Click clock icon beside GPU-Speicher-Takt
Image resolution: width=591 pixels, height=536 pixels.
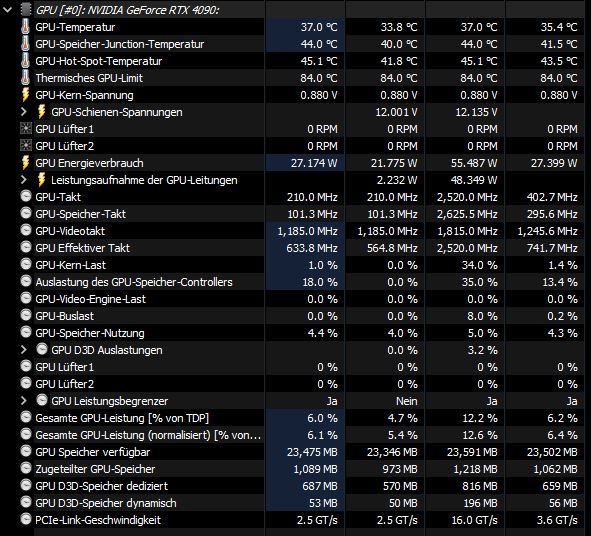click(x=26, y=213)
